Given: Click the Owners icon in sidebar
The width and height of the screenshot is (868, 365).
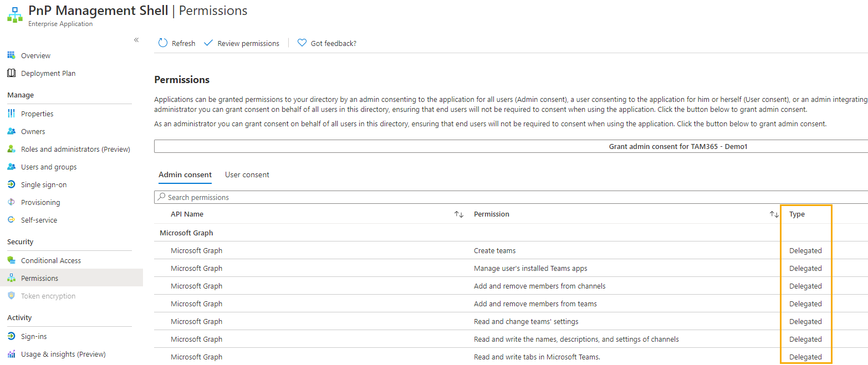Looking at the screenshot, I should tap(11, 131).
